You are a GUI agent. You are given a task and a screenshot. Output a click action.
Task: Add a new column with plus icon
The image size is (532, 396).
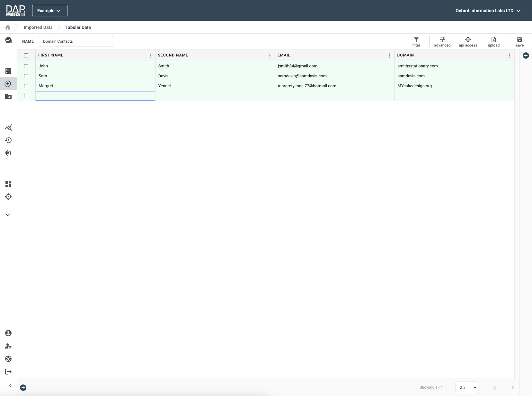coord(526,56)
